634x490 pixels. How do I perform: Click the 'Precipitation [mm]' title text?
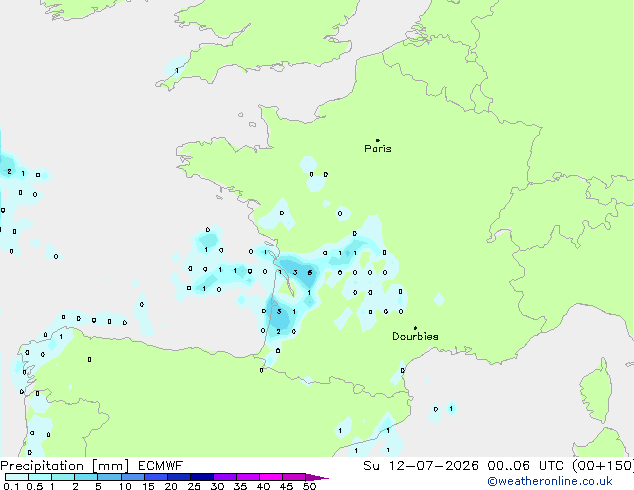click(x=65, y=466)
